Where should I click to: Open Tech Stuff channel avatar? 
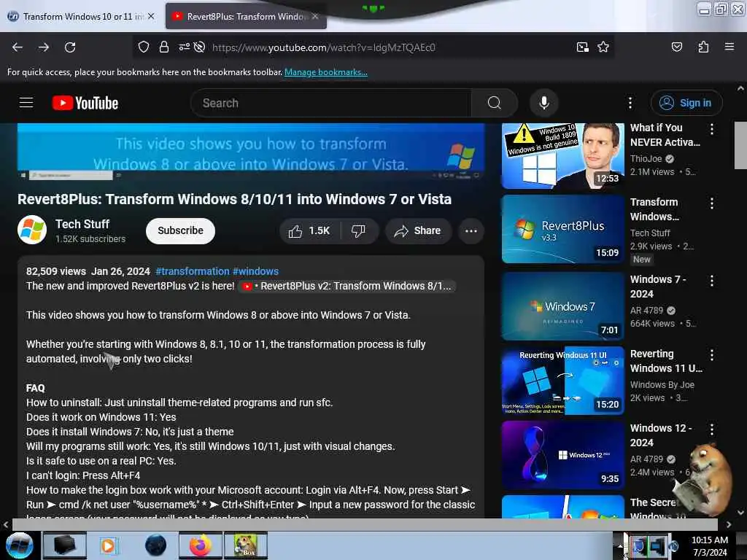coord(32,230)
